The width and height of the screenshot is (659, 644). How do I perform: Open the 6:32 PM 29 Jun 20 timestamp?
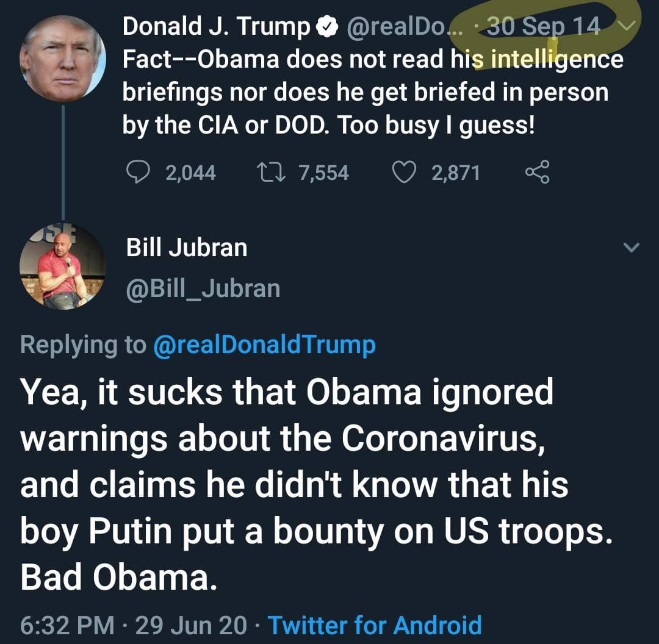(x=134, y=625)
